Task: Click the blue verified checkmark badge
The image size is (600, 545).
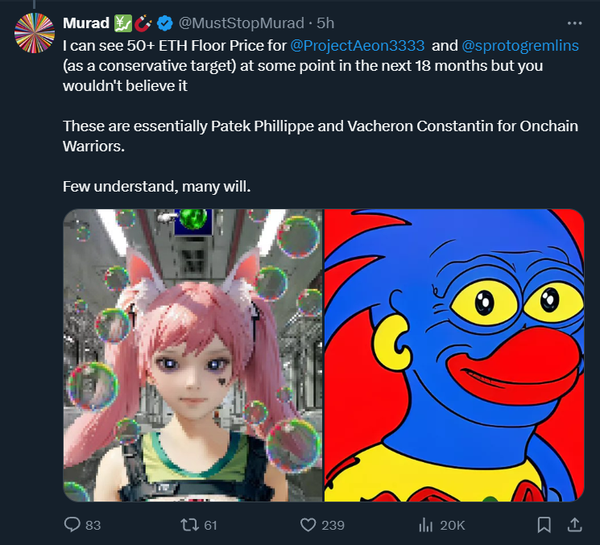Action: pos(165,22)
